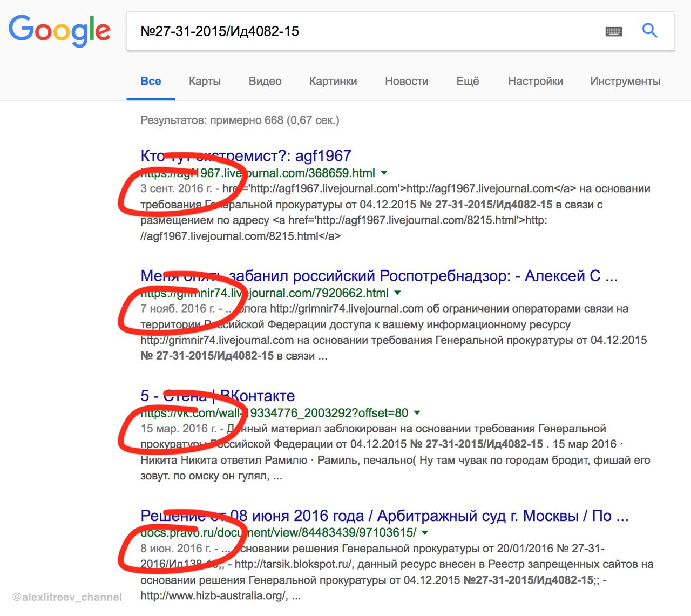Screen dimensions: 691x616
Task: Click the agf1967.livejournal.com/368659.html URL text
Action: click(258, 173)
